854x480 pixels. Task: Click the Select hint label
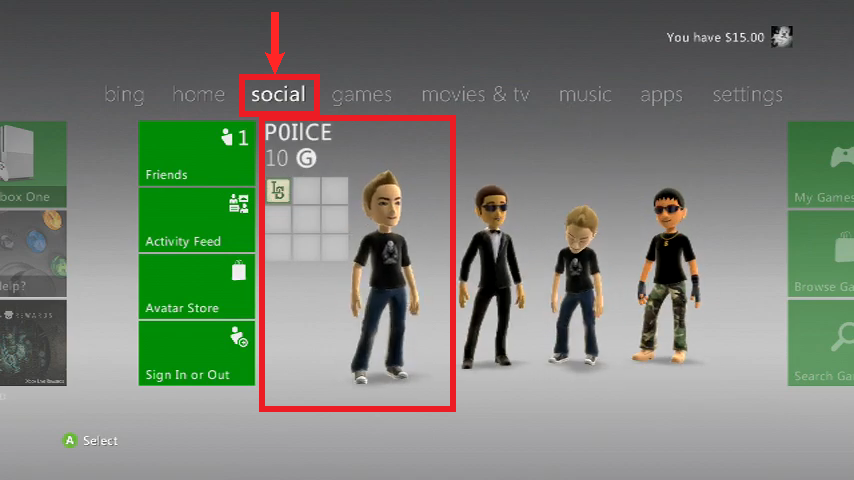[100, 441]
